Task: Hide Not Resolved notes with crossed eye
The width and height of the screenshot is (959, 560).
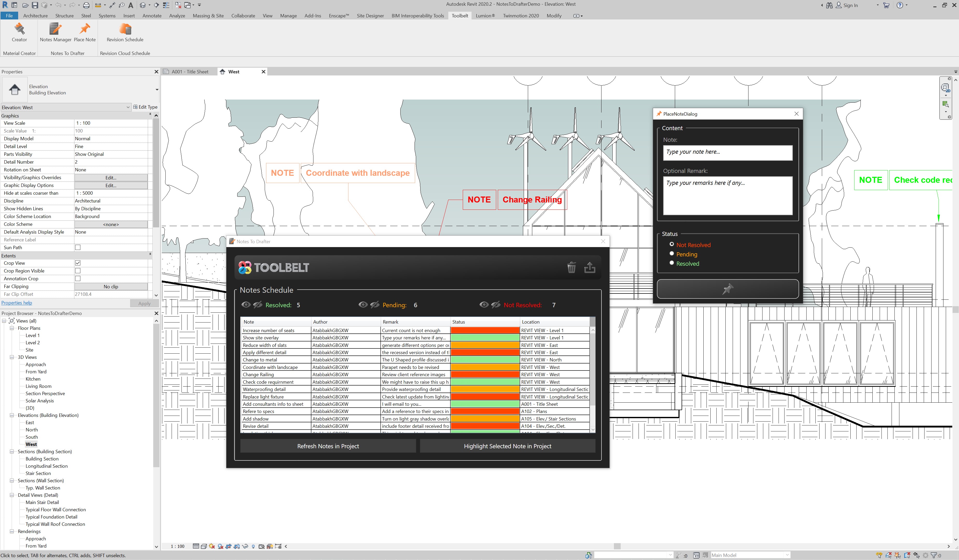Action: pyautogui.click(x=495, y=305)
